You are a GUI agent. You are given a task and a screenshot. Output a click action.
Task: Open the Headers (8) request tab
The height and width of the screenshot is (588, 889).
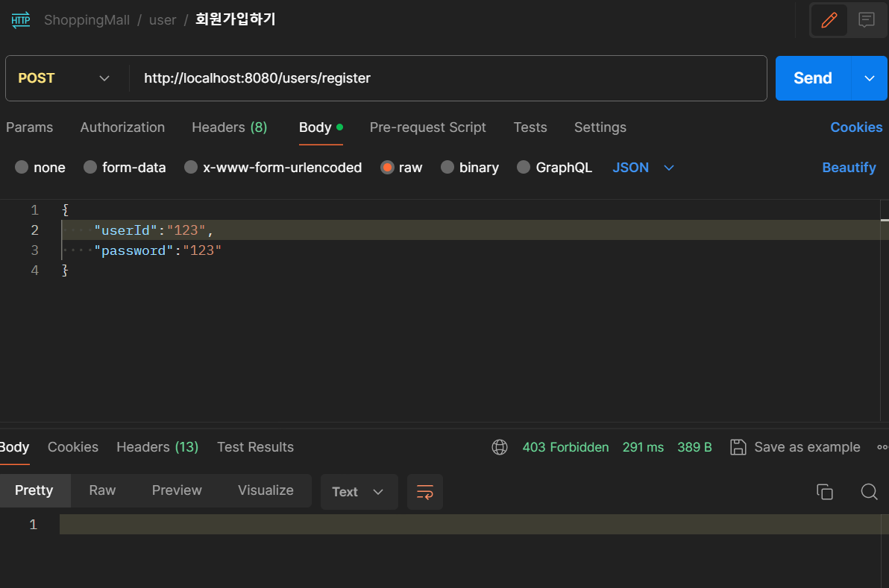coord(229,127)
